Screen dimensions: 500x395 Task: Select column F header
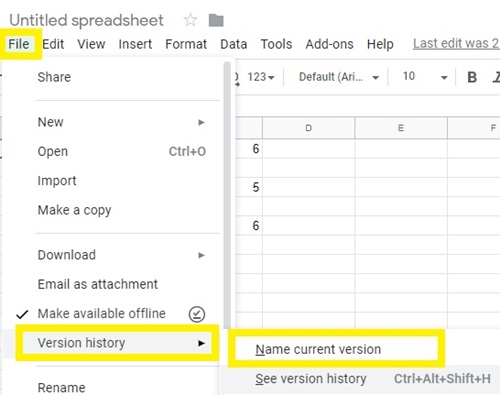[474, 128]
